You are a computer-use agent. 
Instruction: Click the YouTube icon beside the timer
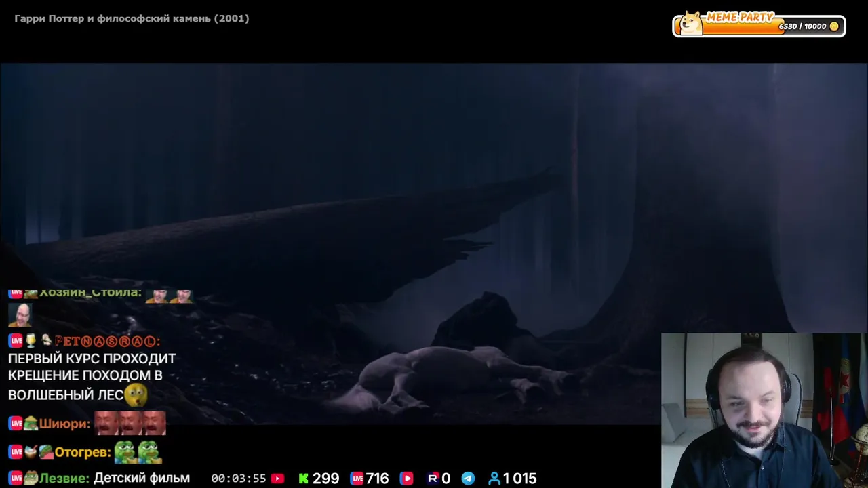[x=277, y=479]
